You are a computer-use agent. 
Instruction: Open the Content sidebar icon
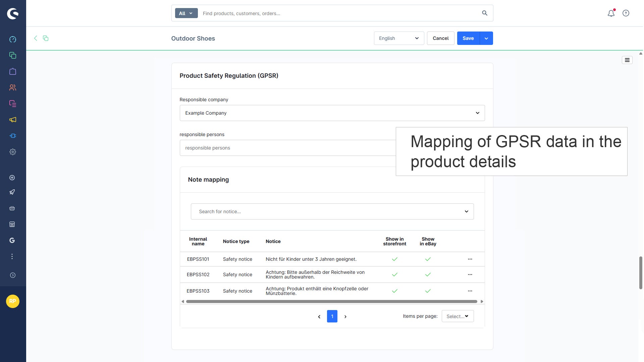(x=13, y=104)
